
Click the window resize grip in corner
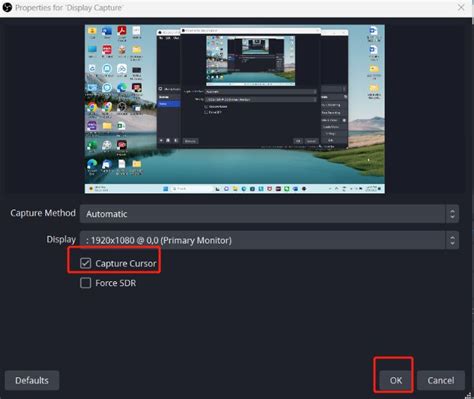(x=468, y=395)
